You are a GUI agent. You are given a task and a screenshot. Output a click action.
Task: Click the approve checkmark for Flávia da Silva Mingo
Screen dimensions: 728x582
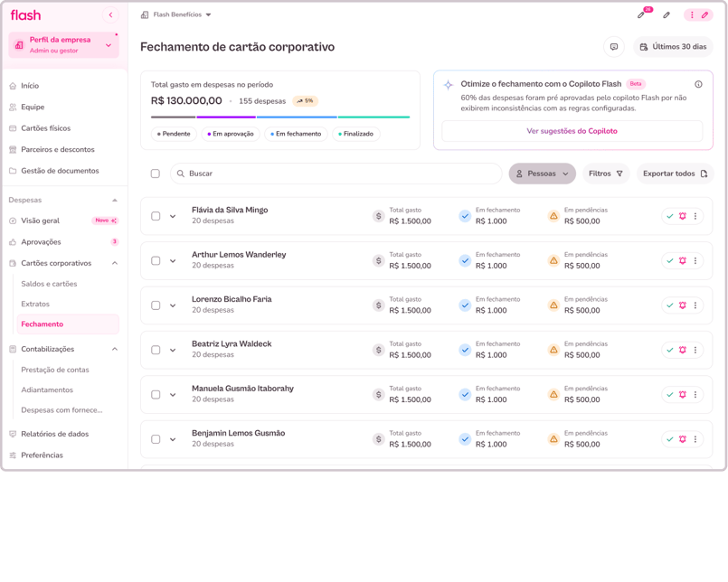[669, 216]
